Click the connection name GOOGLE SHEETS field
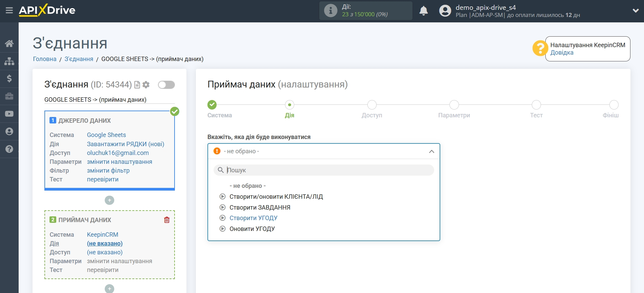This screenshot has height=293, width=644. pos(109,100)
